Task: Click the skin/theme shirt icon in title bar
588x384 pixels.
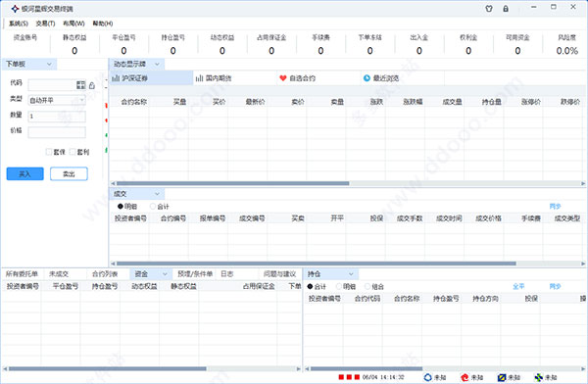Action: (489, 9)
